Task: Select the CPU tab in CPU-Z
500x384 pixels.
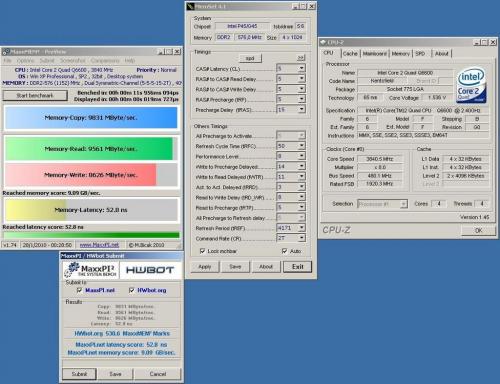Action: 329,53
